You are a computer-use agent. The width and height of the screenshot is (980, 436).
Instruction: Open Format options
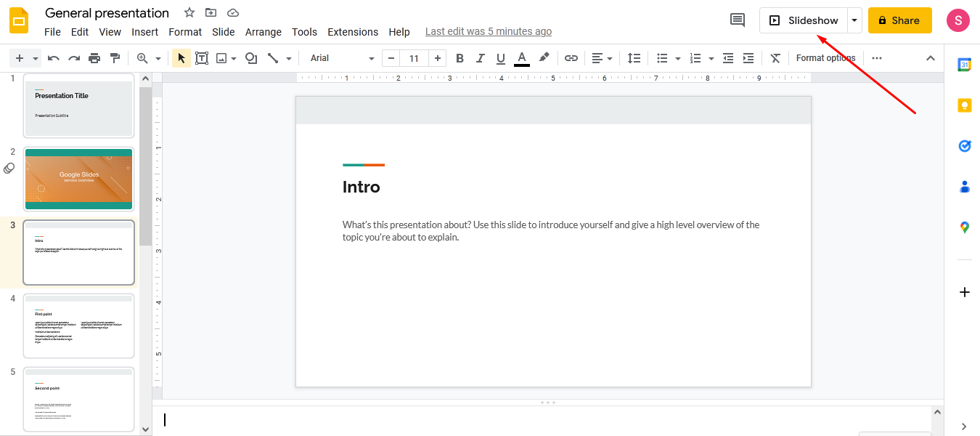[x=825, y=57]
